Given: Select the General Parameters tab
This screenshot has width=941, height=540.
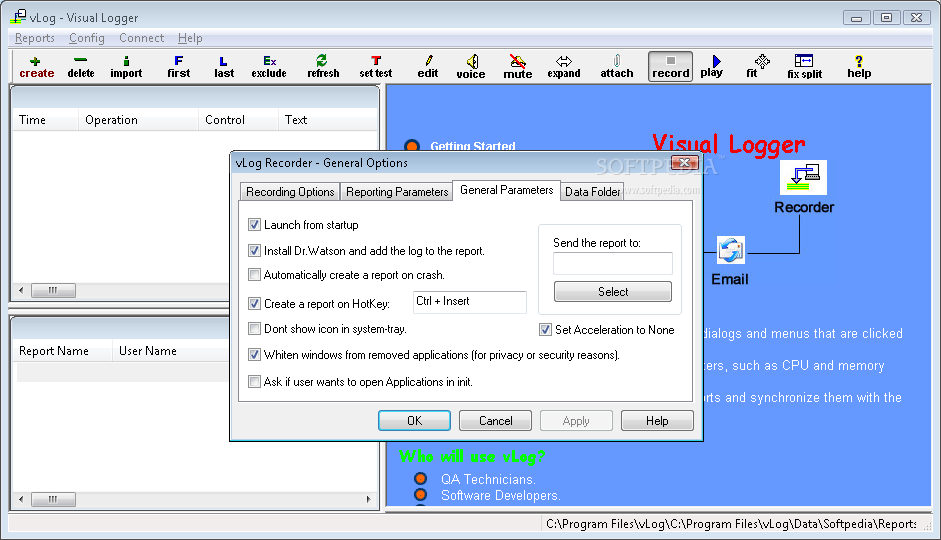Looking at the screenshot, I should [507, 190].
